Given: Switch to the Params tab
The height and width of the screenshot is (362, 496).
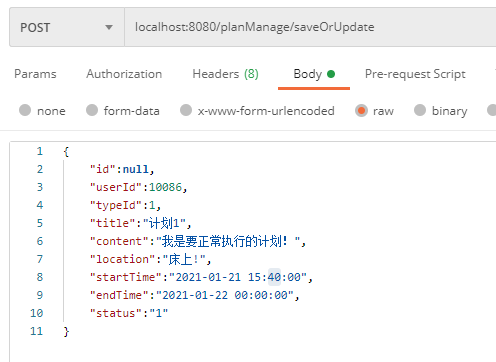Looking at the screenshot, I should pos(35,74).
